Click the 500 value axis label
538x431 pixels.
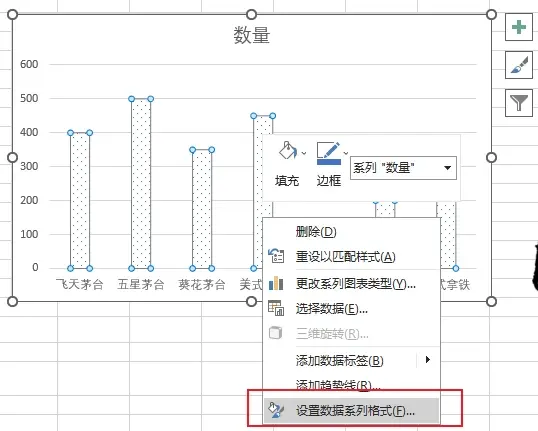click(x=29, y=98)
